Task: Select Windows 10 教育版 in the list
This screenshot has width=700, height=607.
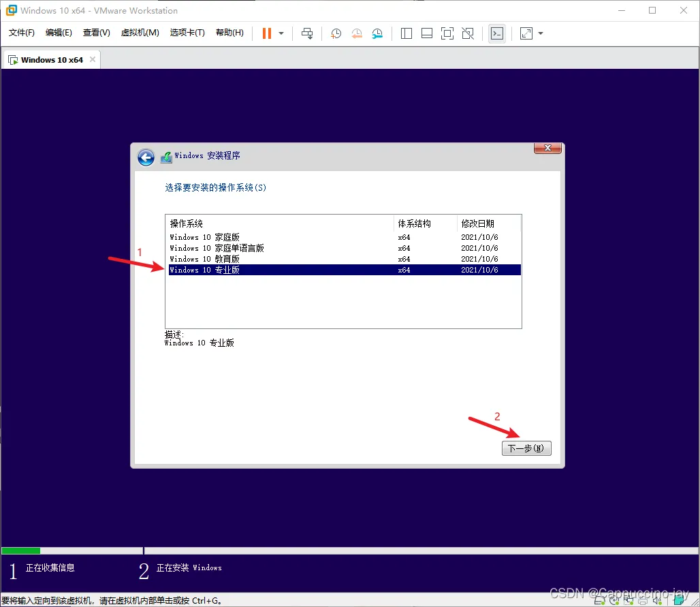Action: [345, 259]
